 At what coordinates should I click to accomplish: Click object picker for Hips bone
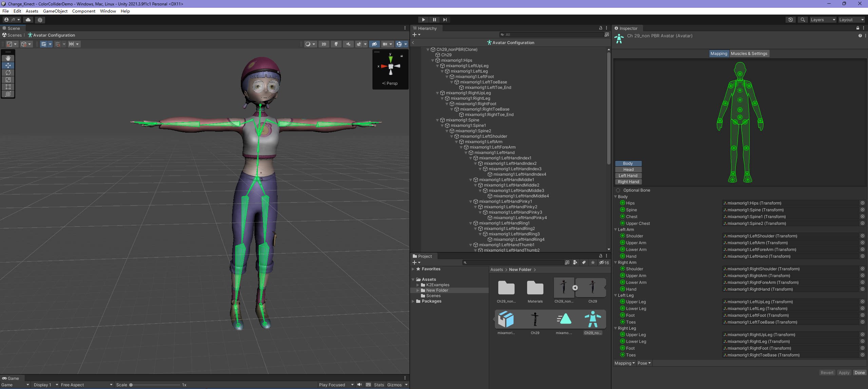coord(862,203)
